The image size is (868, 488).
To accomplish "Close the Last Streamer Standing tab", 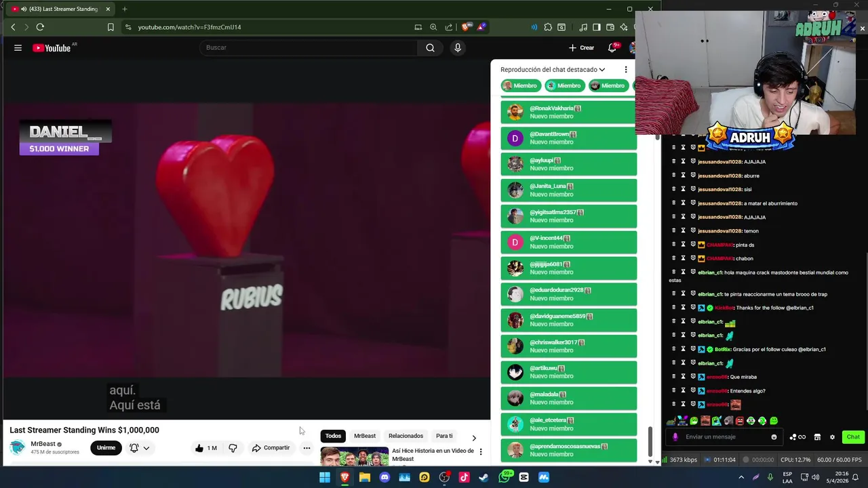I will pyautogui.click(x=107, y=9).
